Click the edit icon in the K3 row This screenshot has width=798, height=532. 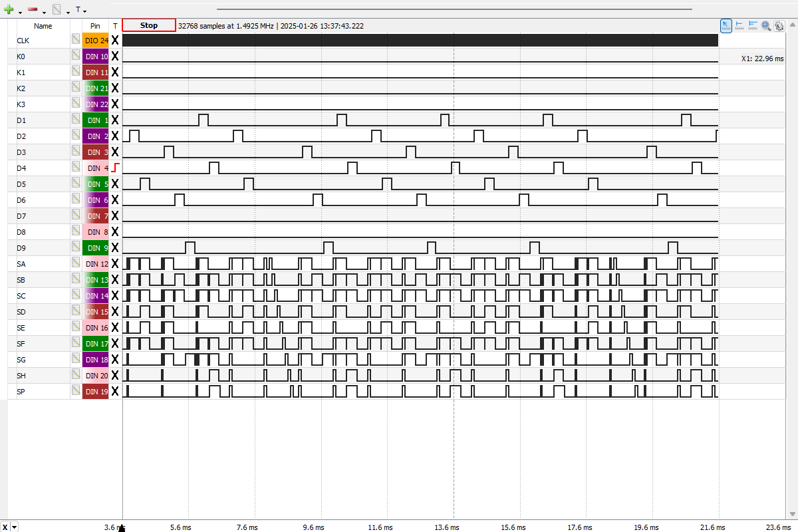point(76,104)
